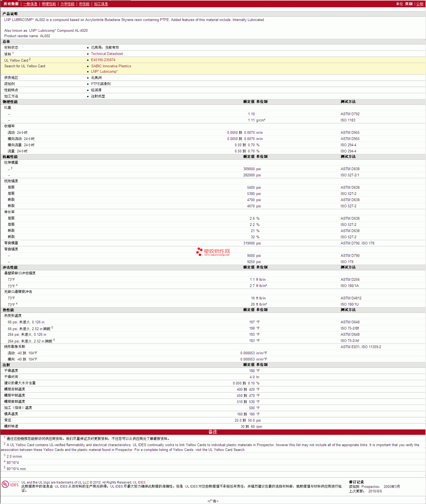Click the ASTM D792 test method

pyautogui.click(x=350, y=114)
